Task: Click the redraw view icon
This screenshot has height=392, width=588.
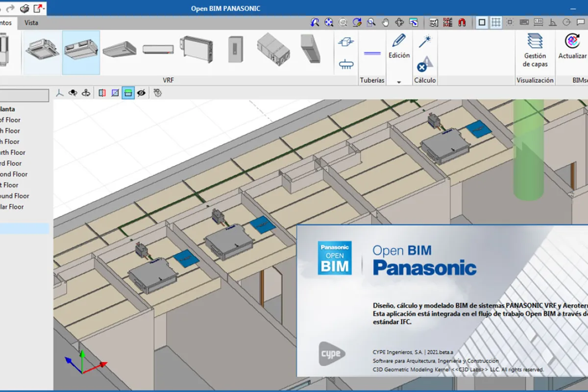Action: (357, 22)
